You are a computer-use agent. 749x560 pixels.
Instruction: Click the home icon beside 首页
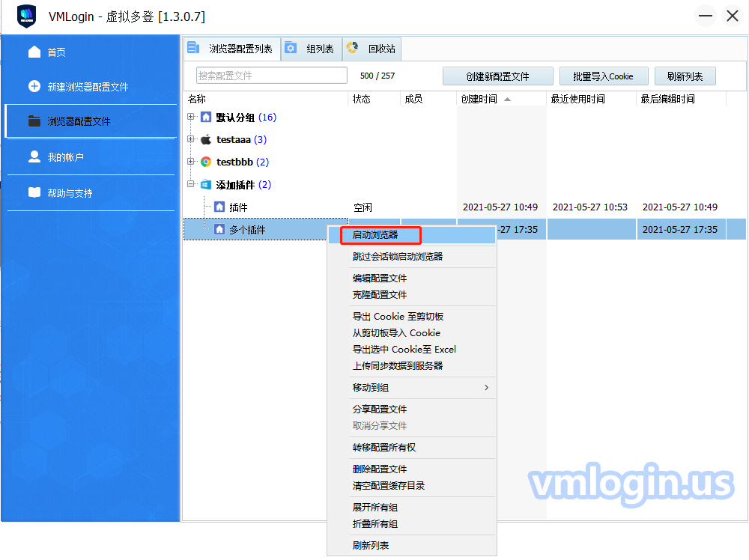coord(34,52)
